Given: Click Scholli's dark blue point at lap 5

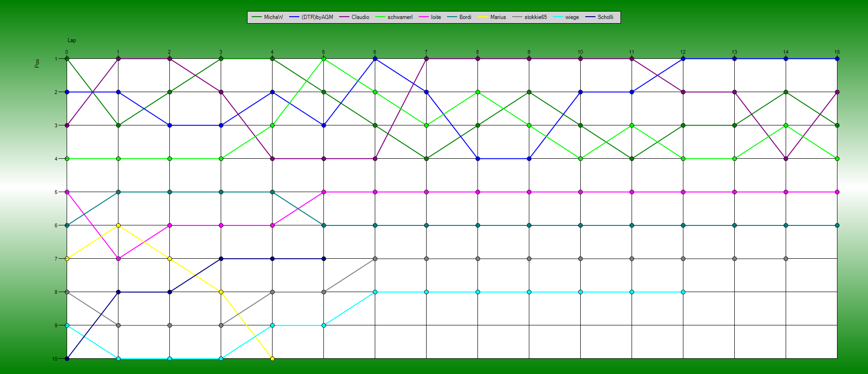Looking at the screenshot, I should (323, 259).
